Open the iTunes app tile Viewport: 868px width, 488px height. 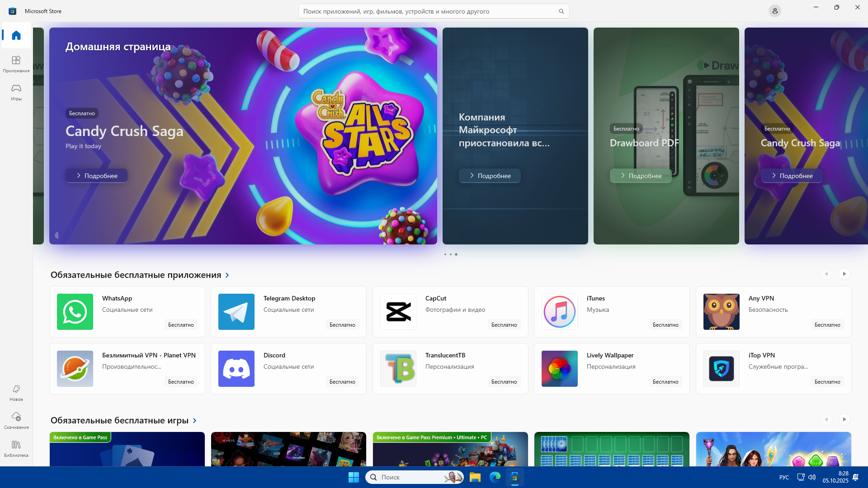coord(611,311)
